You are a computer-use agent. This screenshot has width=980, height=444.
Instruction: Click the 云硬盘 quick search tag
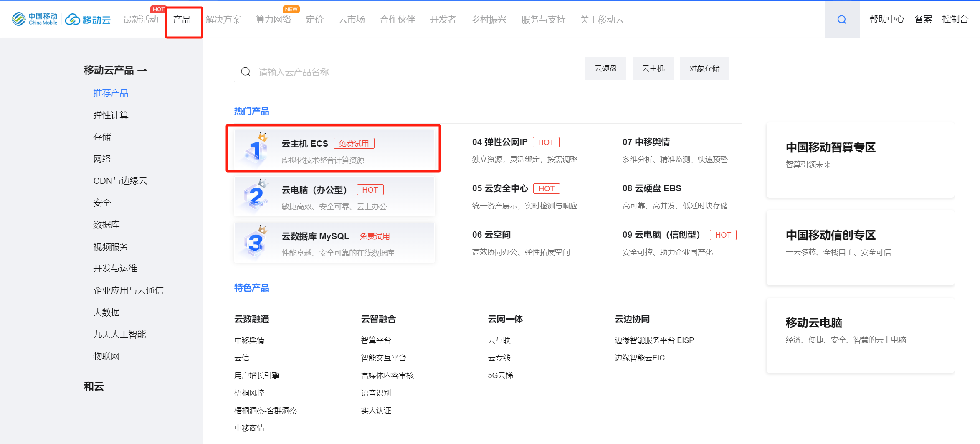(x=605, y=69)
